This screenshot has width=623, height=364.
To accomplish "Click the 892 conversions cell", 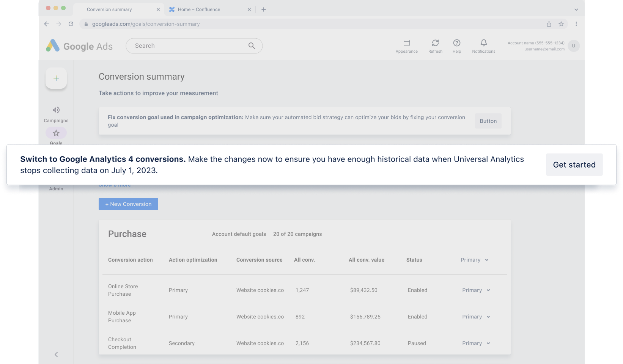I will coord(300,317).
